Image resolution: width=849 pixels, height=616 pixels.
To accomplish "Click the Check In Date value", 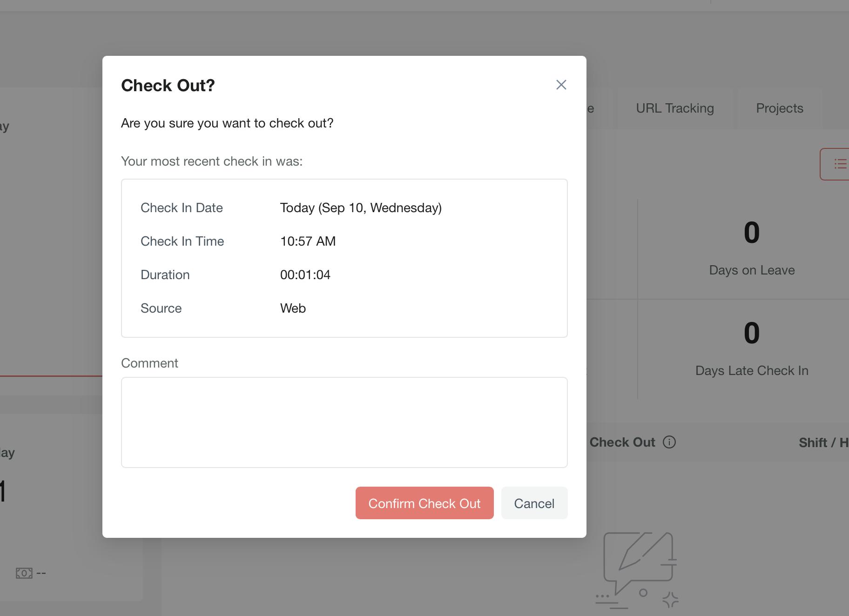I will click(x=361, y=208).
